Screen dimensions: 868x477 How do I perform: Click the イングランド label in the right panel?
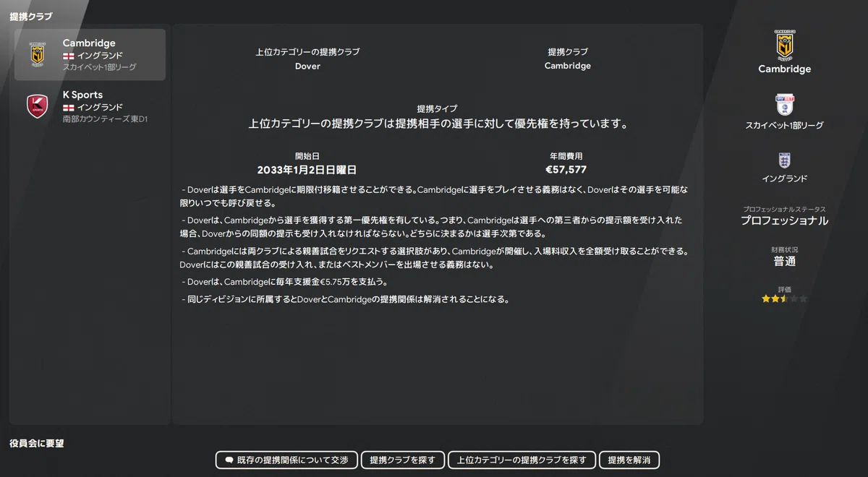tap(784, 179)
